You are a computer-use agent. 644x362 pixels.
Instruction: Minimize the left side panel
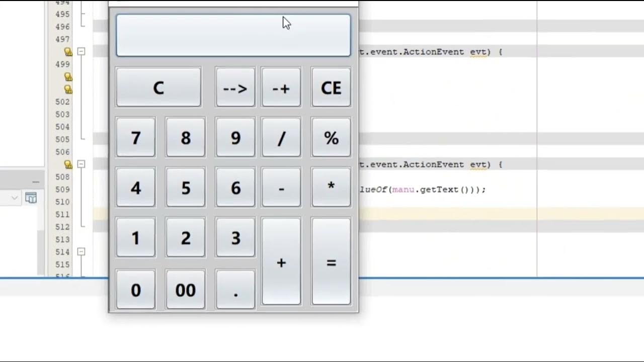36,182
